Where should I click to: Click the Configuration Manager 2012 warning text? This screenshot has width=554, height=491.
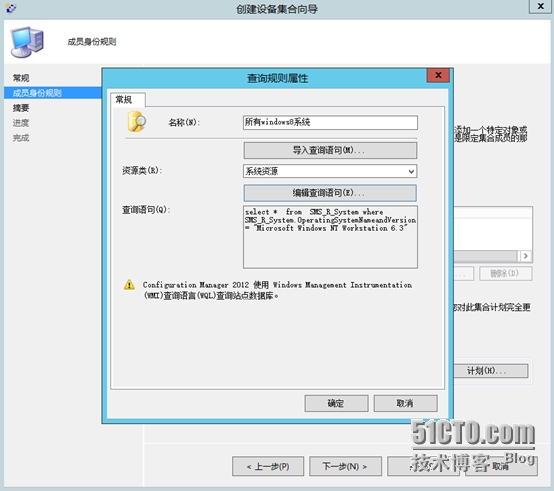tap(277, 290)
